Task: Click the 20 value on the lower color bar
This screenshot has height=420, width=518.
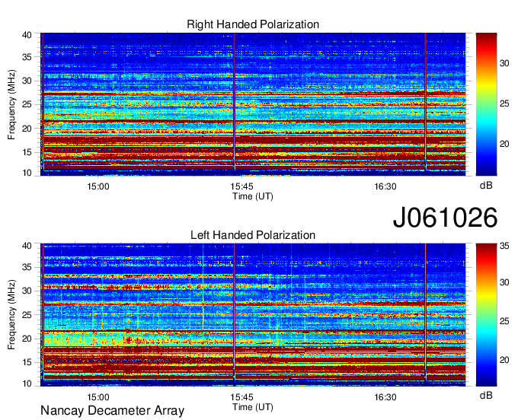Action: click(504, 360)
